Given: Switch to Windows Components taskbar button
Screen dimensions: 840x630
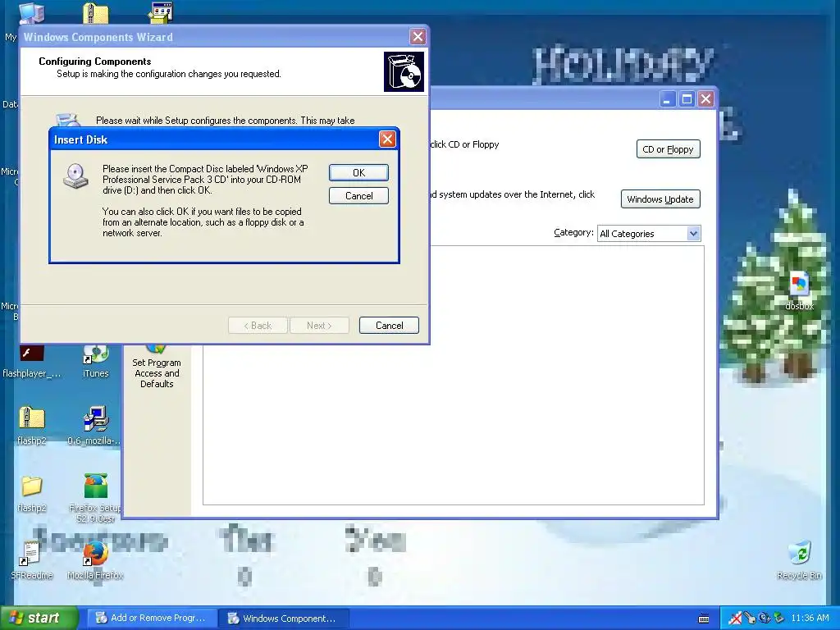Looking at the screenshot, I should (x=283, y=618).
